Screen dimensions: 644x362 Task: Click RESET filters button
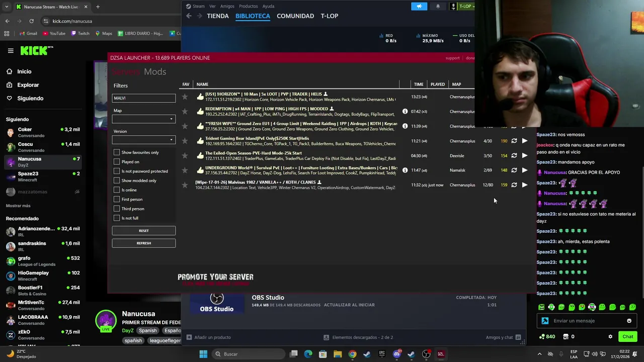(144, 231)
